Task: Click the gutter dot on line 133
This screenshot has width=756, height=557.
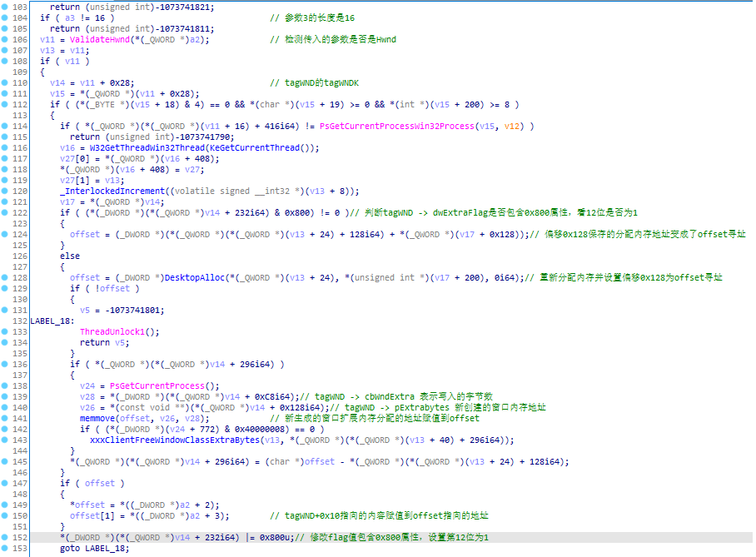Action: pyautogui.click(x=6, y=331)
